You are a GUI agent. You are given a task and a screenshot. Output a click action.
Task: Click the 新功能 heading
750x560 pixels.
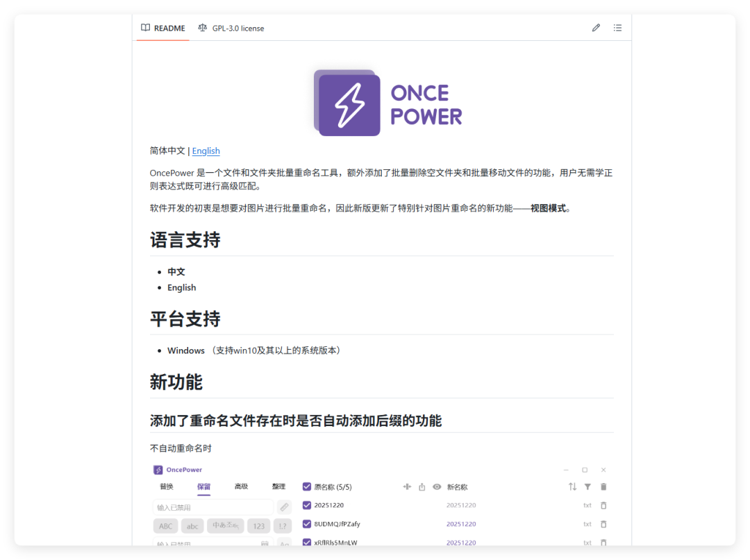[x=176, y=382]
